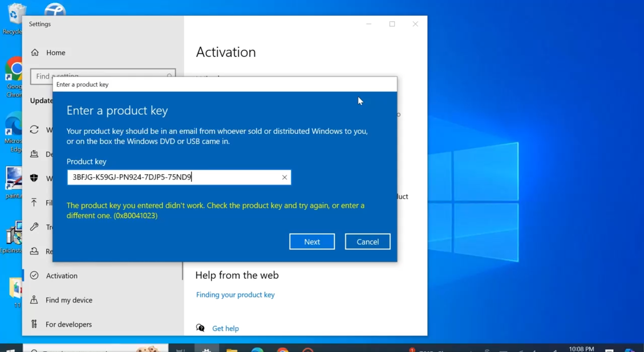Click the Next button in product key dialog
Image resolution: width=644 pixels, height=352 pixels.
[312, 241]
